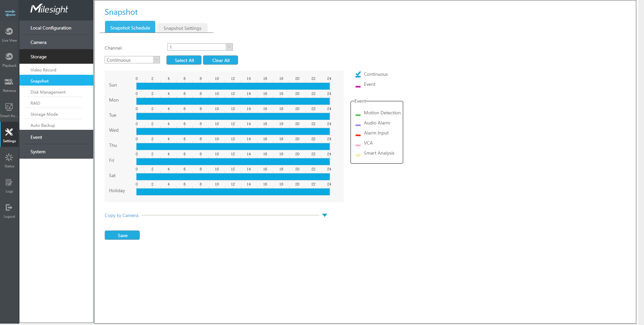Image resolution: width=644 pixels, height=325 pixels.
Task: Open the Continuous type dropdown
Action: (x=132, y=60)
